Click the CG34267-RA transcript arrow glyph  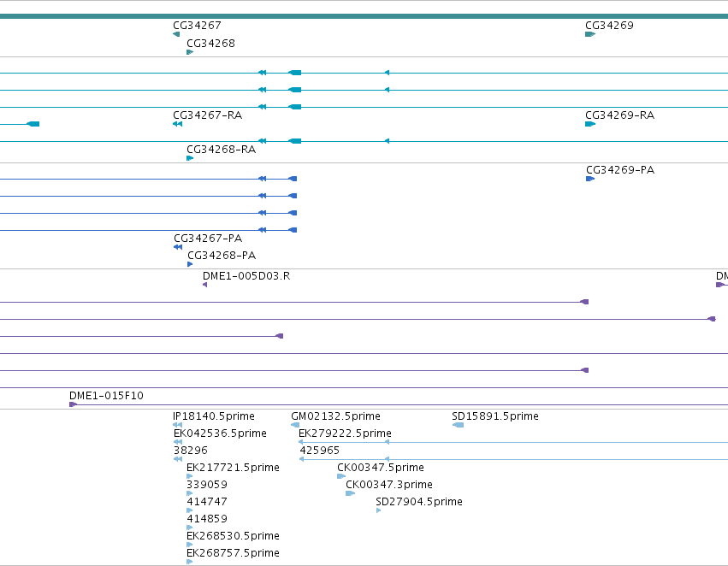[x=177, y=124]
